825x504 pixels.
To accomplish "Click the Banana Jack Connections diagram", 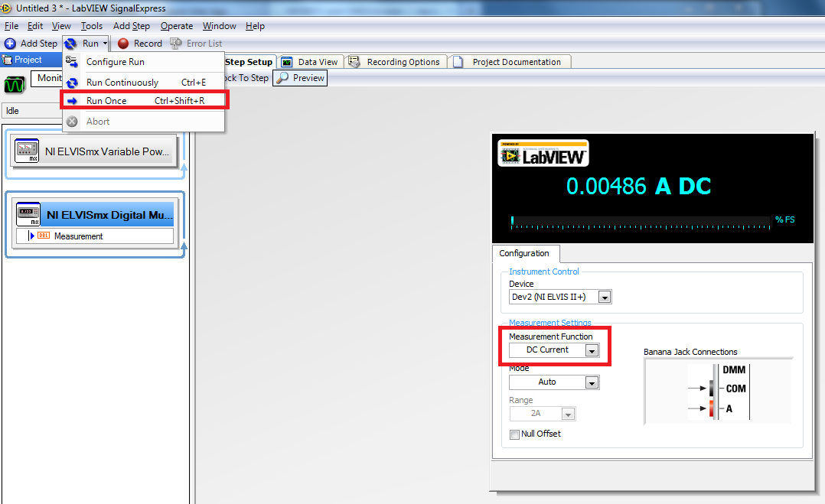I will 718,392.
